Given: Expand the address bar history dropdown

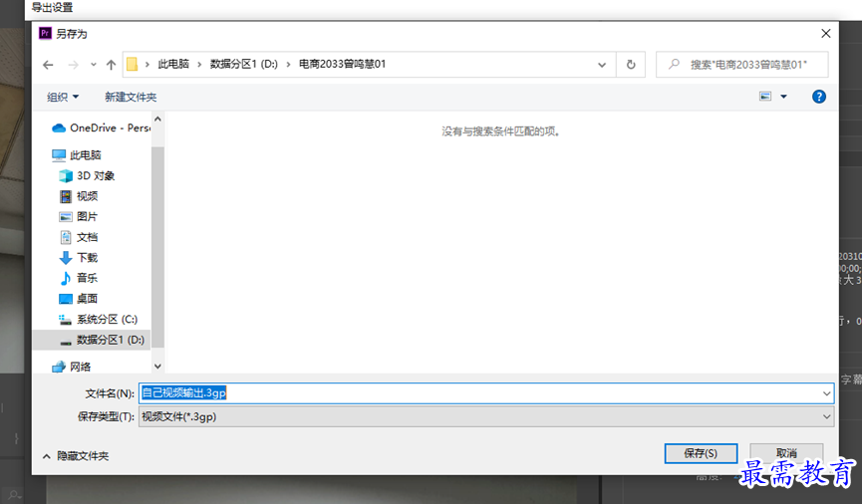Looking at the screenshot, I should tap(602, 65).
